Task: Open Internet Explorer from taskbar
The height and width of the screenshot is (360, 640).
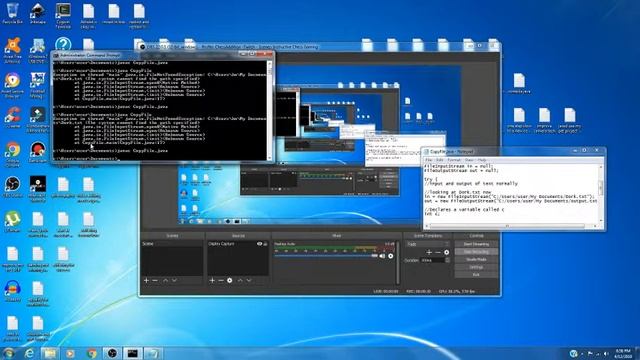Action: click(x=29, y=353)
